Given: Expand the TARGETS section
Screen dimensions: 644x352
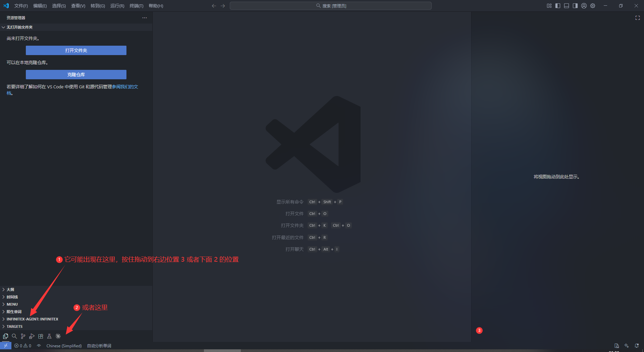Looking at the screenshot, I should click(14, 326).
